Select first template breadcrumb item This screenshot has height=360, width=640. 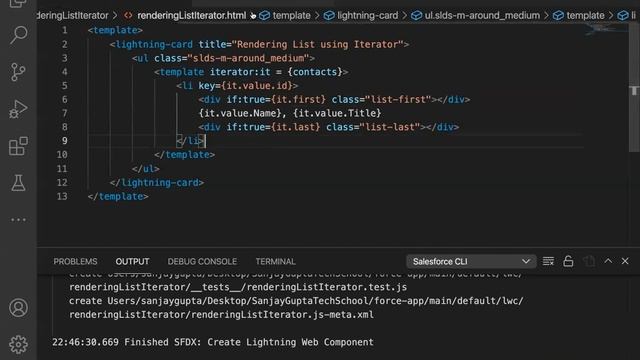[x=291, y=16]
